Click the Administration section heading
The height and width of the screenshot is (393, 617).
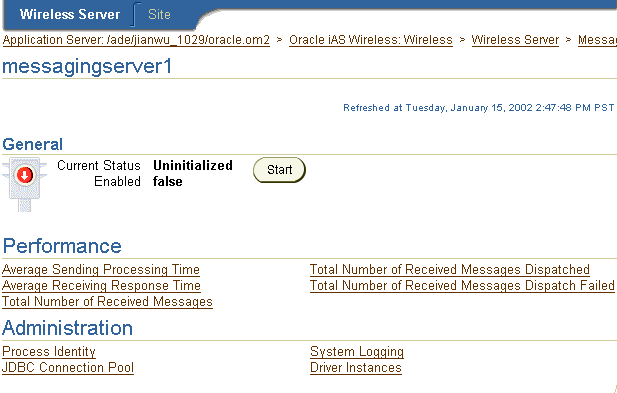pyautogui.click(x=67, y=328)
